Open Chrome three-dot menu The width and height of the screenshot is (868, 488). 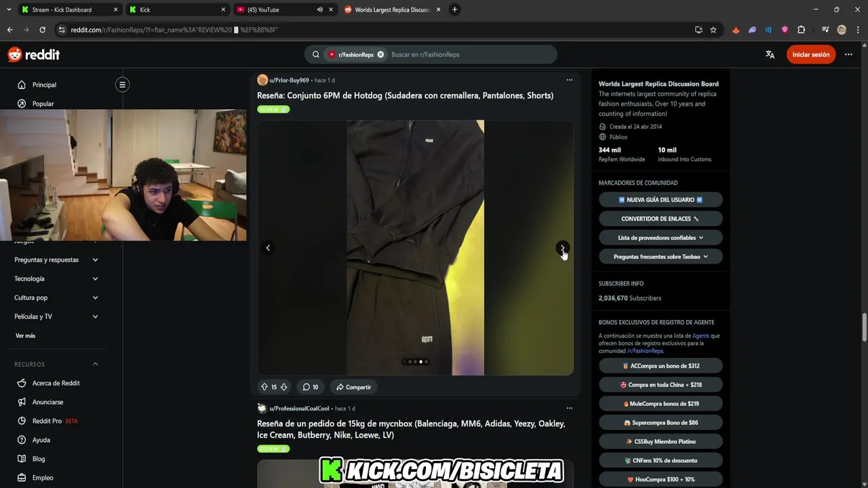pyautogui.click(x=857, y=30)
